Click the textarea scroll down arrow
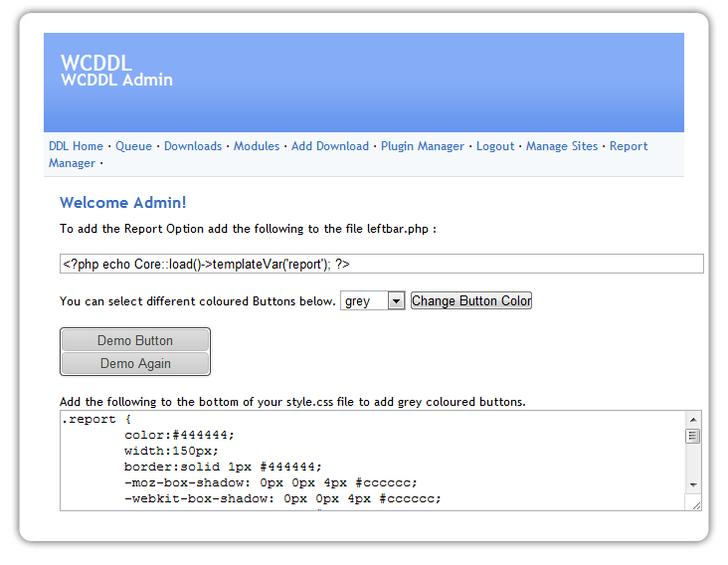The width and height of the screenshot is (728, 565). 694,484
